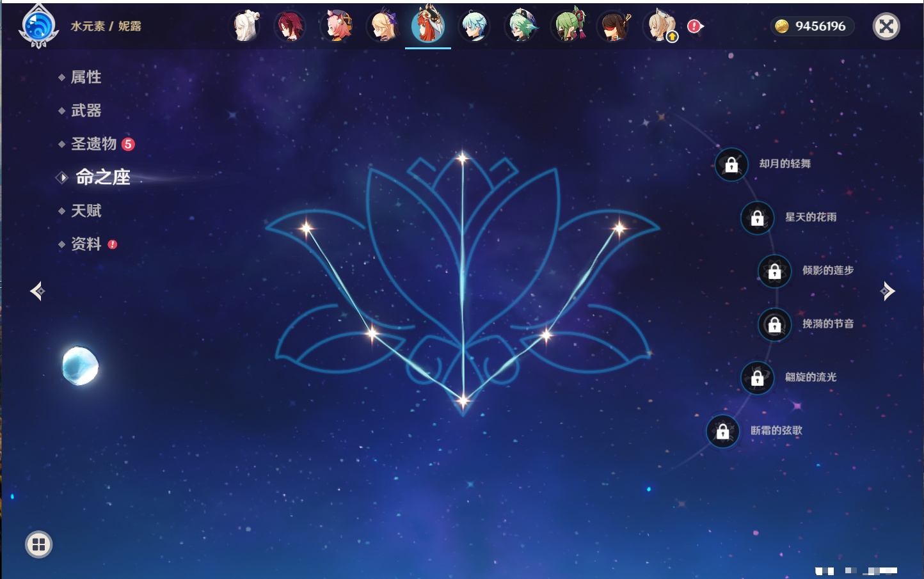The height and width of the screenshot is (579, 924).
Task: Select the green-haired character with red ornament
Action: click(569, 26)
